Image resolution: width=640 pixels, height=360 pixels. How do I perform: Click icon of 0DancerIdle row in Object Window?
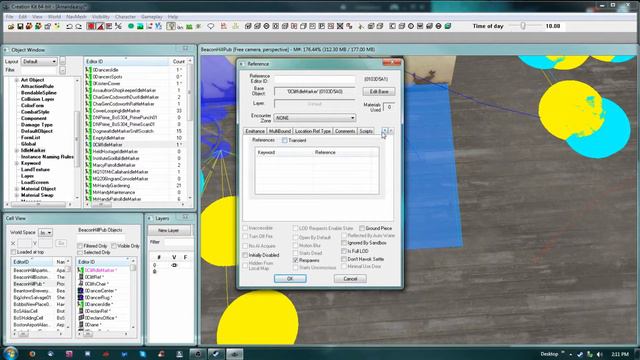pos(88,70)
